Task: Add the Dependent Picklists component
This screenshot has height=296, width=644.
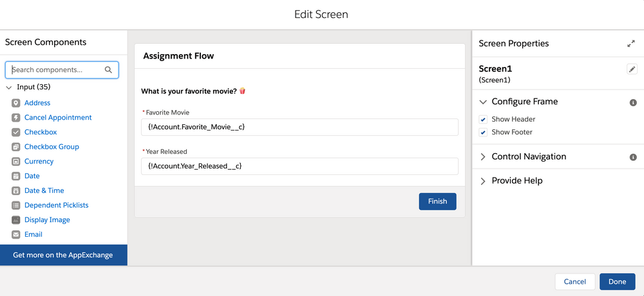Action: click(x=56, y=205)
